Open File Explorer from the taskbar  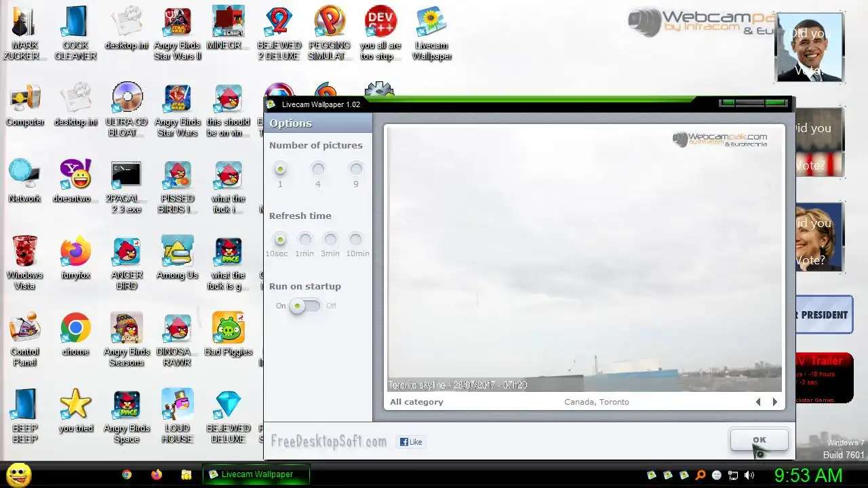click(x=186, y=475)
